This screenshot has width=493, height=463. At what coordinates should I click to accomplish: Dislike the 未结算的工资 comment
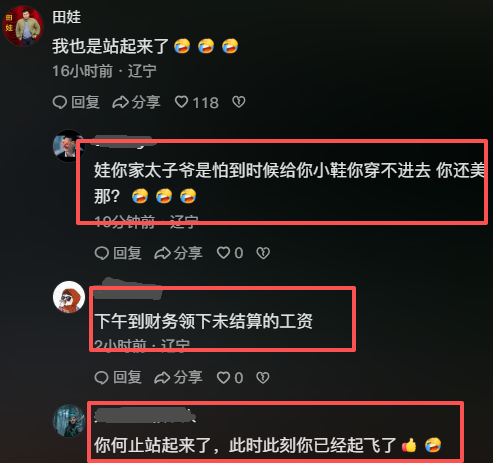263,377
